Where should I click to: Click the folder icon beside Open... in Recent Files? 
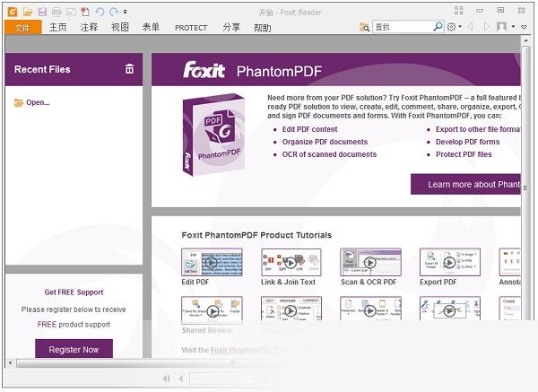tap(19, 102)
